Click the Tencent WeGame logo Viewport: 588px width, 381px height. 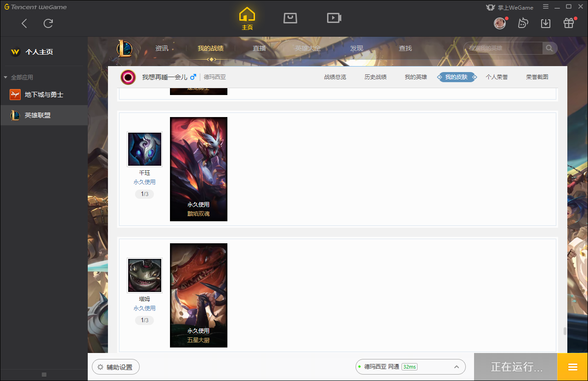pos(35,7)
